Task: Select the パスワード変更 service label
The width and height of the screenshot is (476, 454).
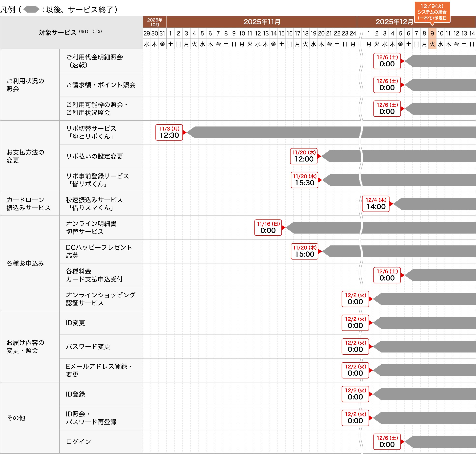Action: [88, 347]
